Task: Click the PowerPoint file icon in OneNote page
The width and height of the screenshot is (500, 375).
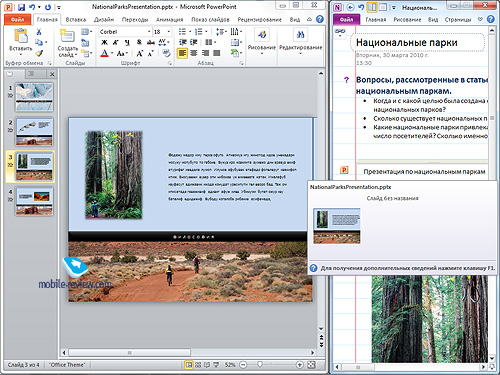Action: click(344, 170)
